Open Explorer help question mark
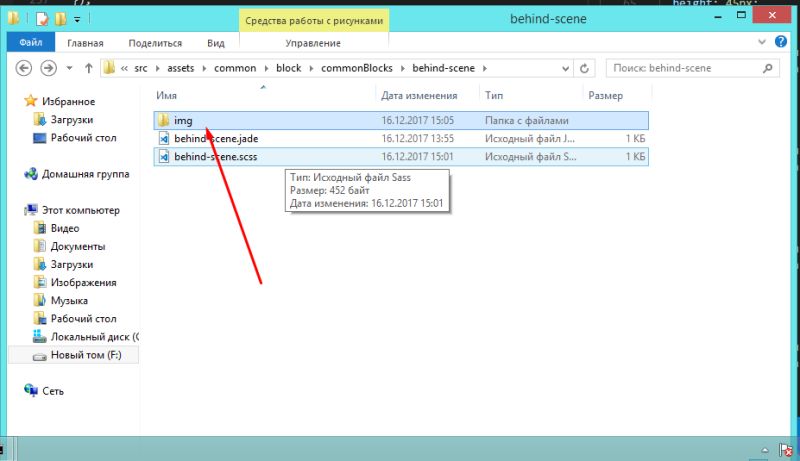This screenshot has height=461, width=800. (781, 42)
